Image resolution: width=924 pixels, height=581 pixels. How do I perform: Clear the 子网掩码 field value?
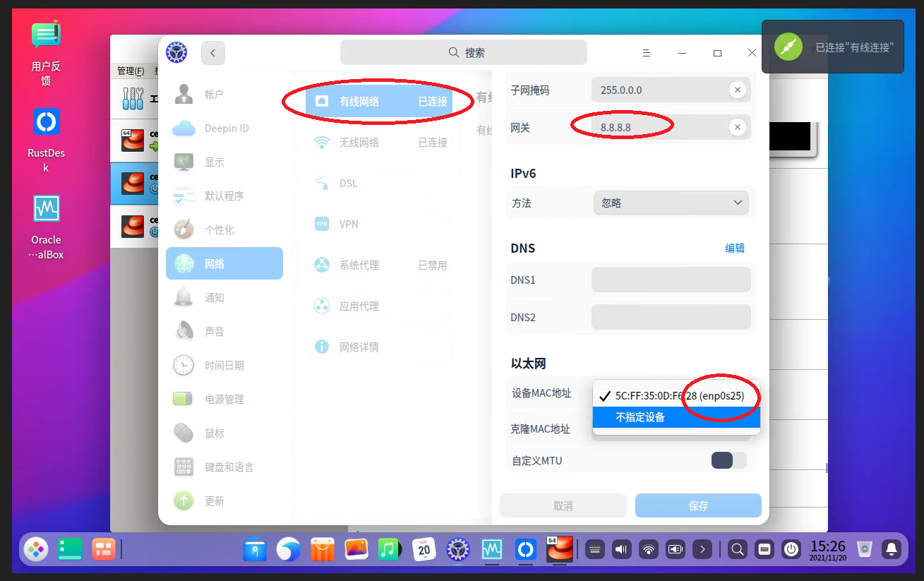pos(737,90)
